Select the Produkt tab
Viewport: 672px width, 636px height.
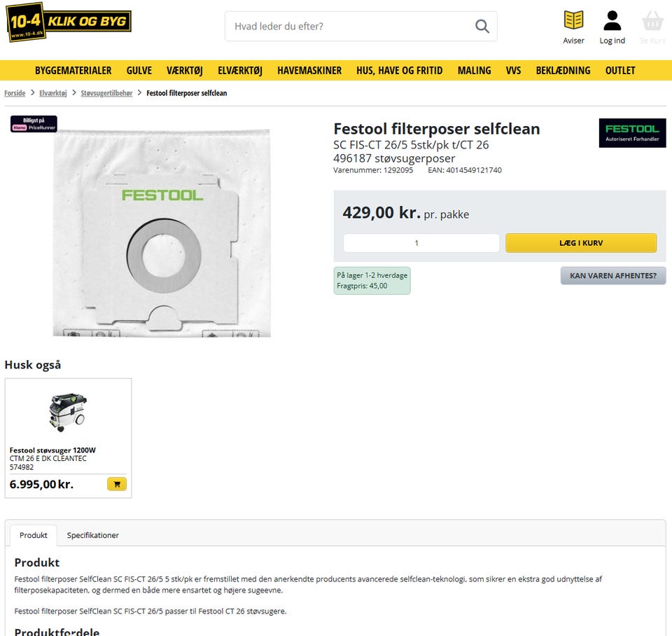click(34, 535)
